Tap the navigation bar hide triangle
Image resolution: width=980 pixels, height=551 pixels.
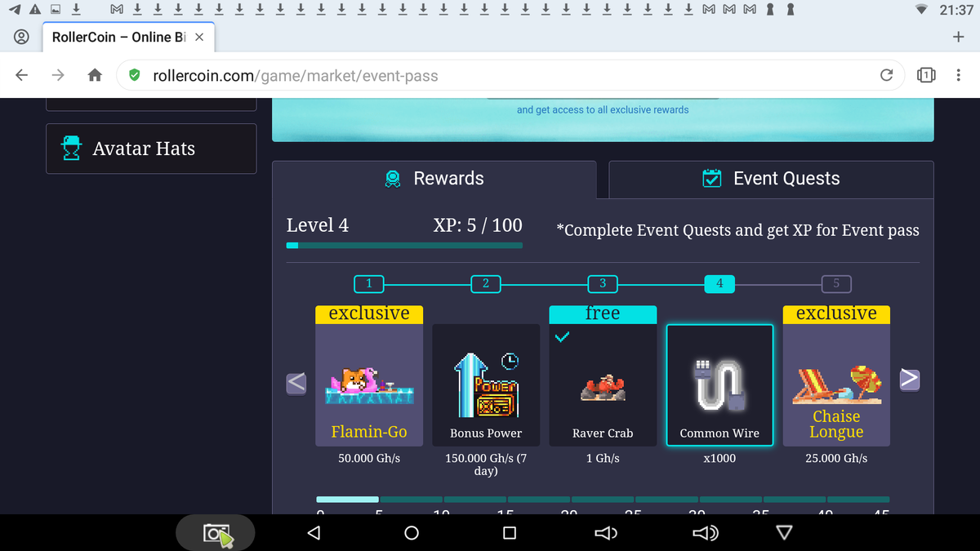[x=784, y=533]
